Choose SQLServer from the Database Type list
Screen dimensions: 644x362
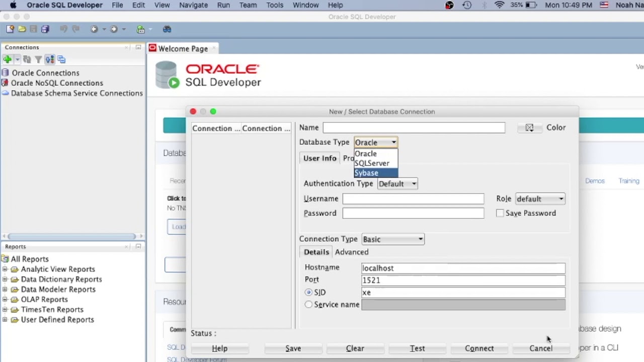[376, 163]
